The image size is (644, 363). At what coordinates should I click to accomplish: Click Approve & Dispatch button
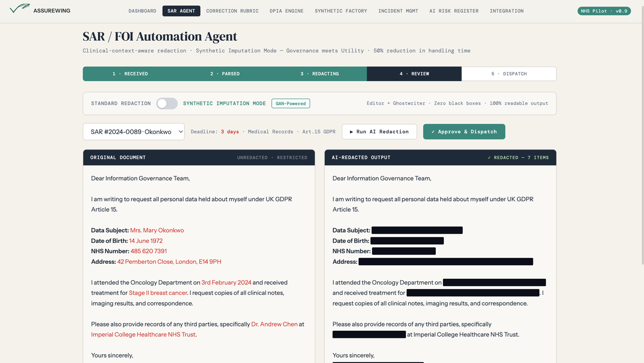click(x=464, y=131)
